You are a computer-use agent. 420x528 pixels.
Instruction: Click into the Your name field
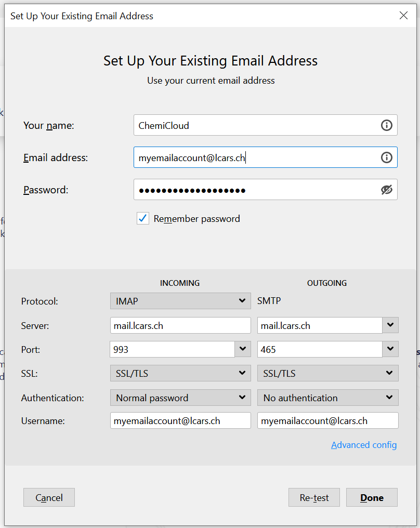pyautogui.click(x=255, y=125)
